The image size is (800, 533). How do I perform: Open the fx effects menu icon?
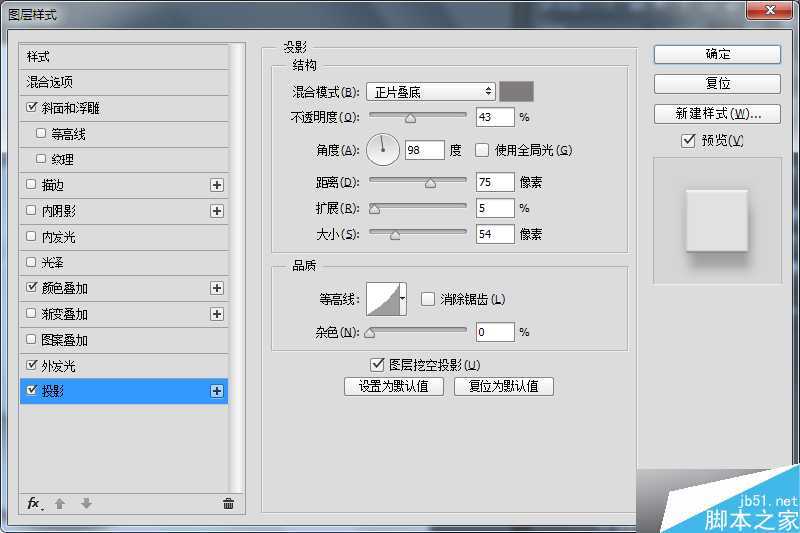[x=33, y=503]
